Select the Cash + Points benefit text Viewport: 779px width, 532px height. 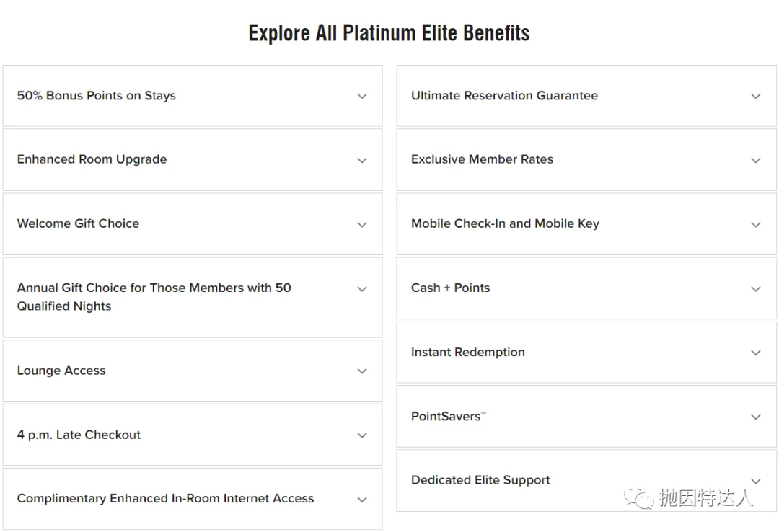tap(450, 288)
